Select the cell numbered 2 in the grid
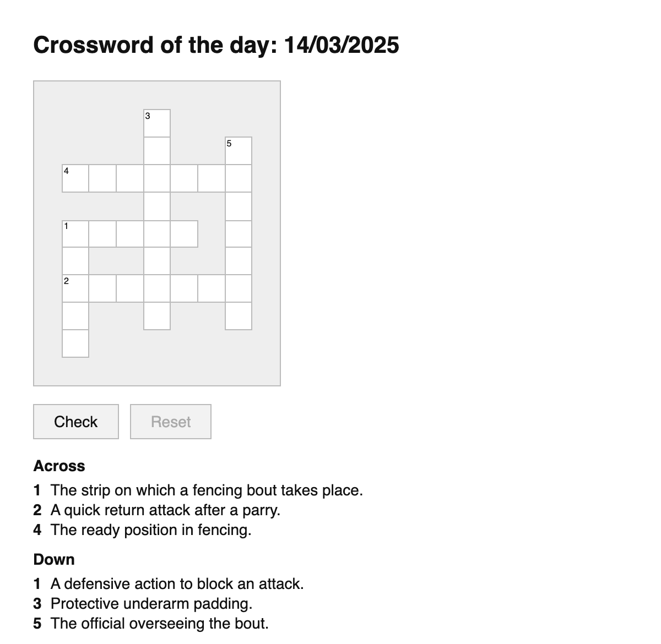Screen dimensions: 661x644 click(x=75, y=288)
